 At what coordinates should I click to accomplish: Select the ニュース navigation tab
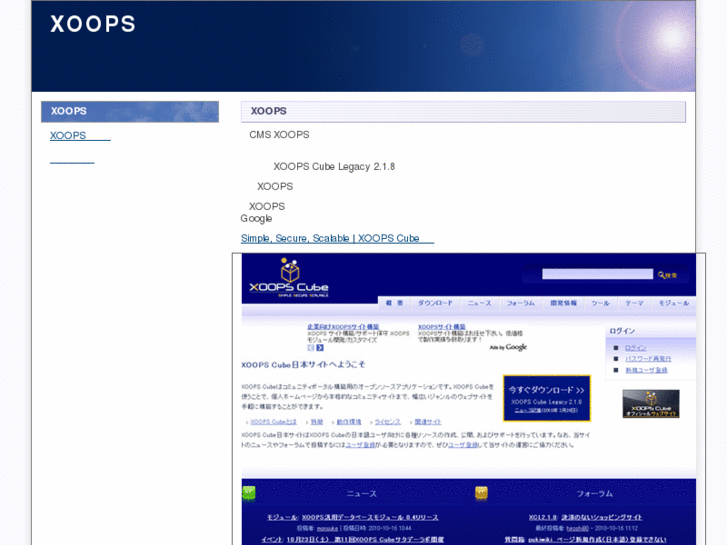pos(479,303)
